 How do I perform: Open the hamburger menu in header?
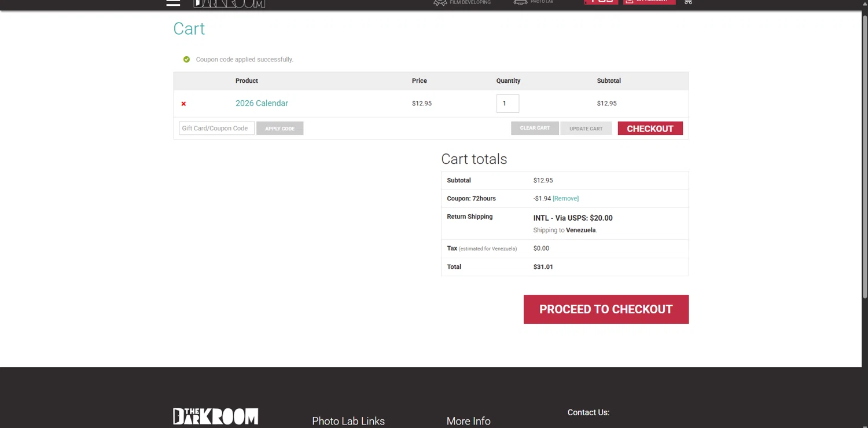[173, 2]
